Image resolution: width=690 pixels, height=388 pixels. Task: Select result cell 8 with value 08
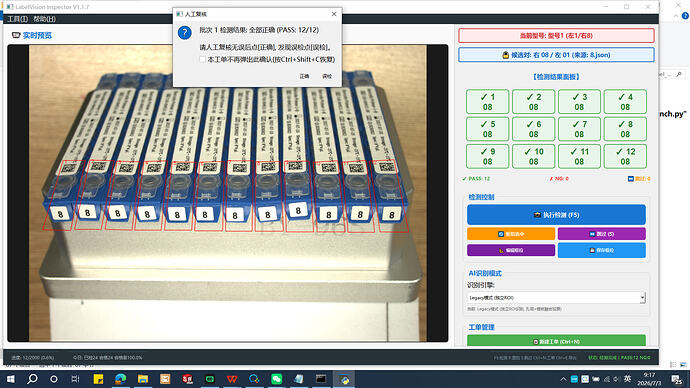(625, 129)
